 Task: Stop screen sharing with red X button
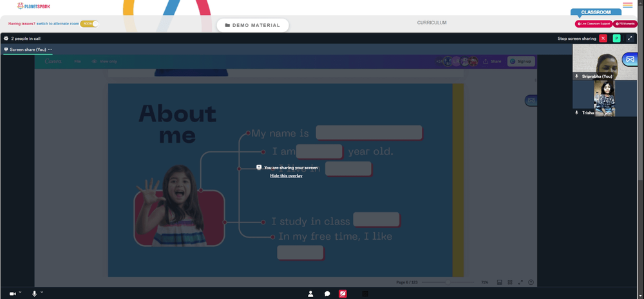[x=603, y=38]
